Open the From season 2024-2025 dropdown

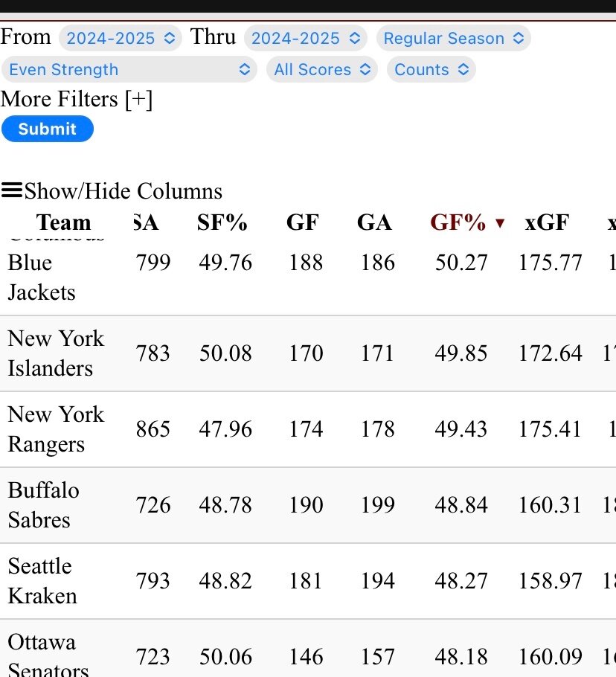click(x=121, y=38)
